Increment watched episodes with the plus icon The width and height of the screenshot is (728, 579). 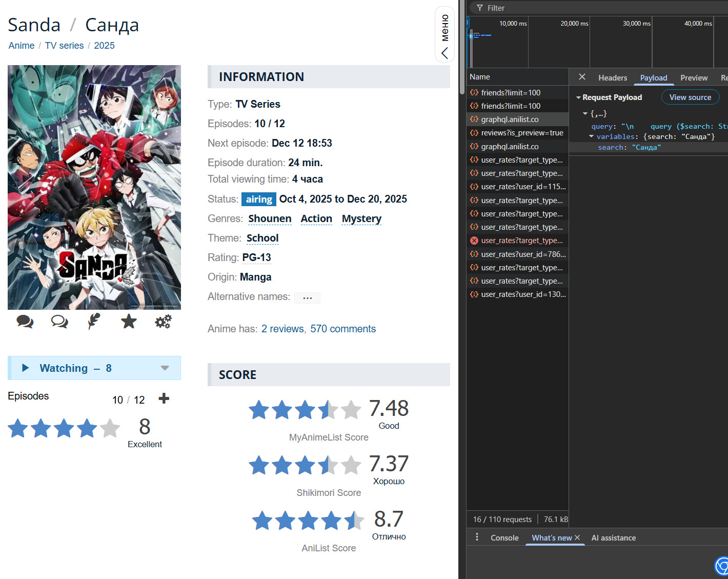(164, 399)
